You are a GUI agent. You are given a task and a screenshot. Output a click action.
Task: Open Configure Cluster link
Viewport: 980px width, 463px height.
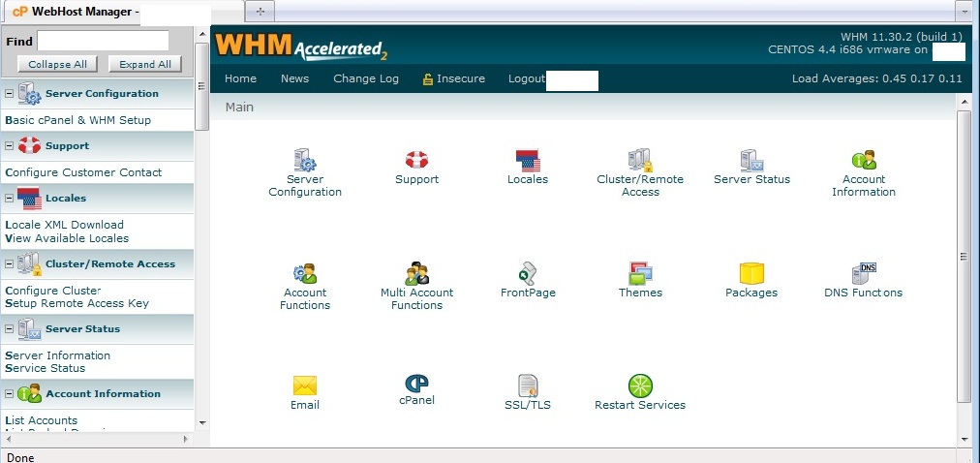pyautogui.click(x=53, y=291)
